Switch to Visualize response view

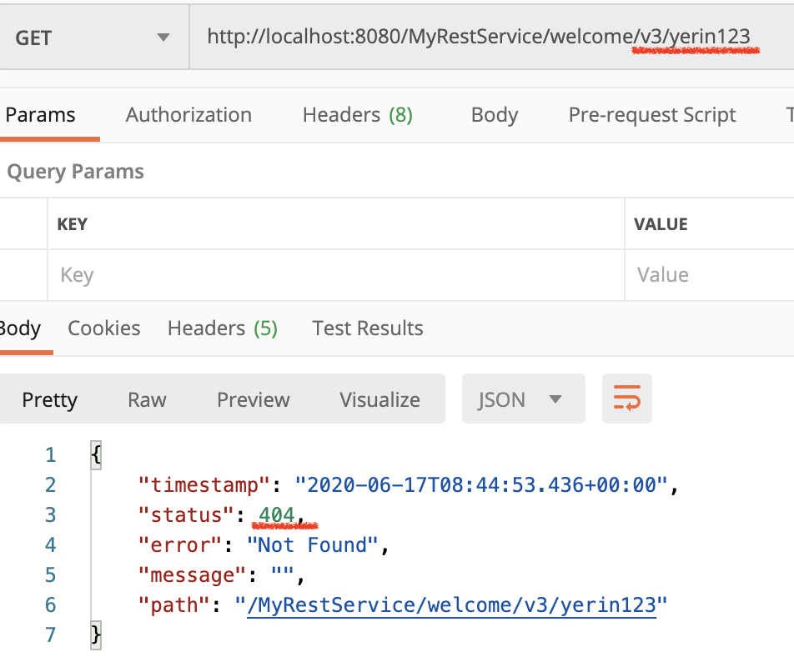(379, 399)
